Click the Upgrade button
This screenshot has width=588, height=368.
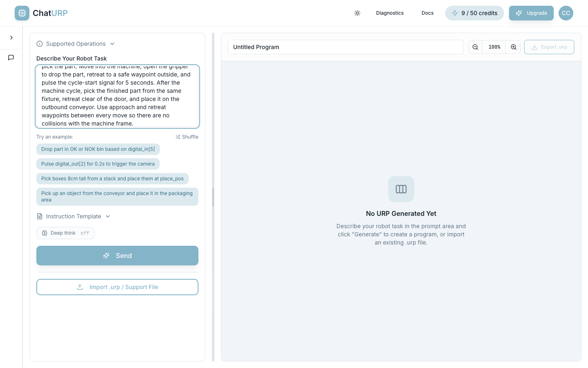tap(531, 13)
